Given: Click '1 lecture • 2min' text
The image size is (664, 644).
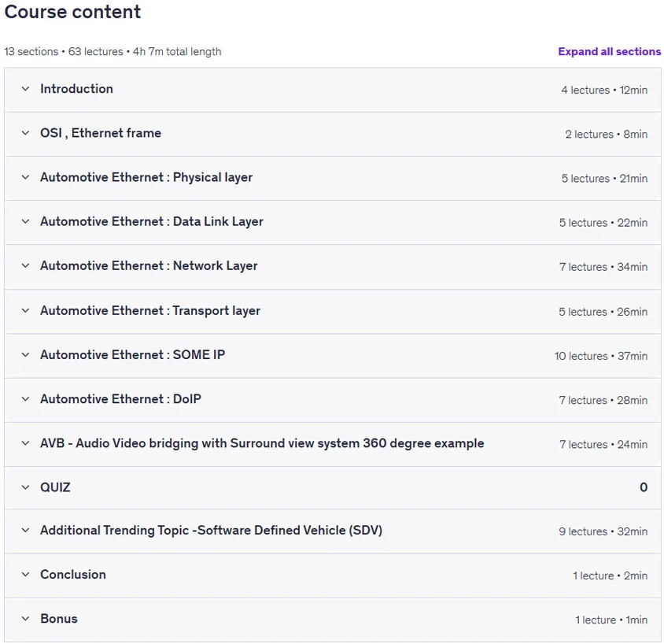Looking at the screenshot, I should click(x=611, y=576).
